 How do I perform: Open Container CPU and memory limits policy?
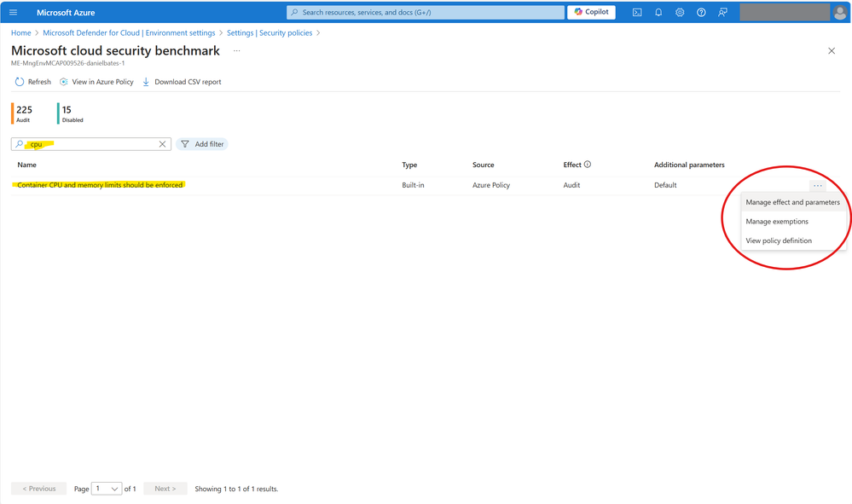[x=100, y=185]
